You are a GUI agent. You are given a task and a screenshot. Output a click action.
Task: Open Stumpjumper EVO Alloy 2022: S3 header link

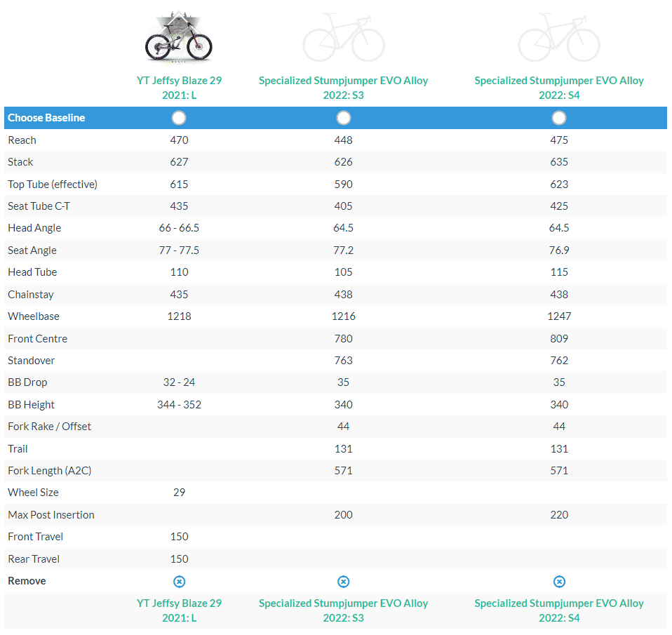pyautogui.click(x=343, y=88)
